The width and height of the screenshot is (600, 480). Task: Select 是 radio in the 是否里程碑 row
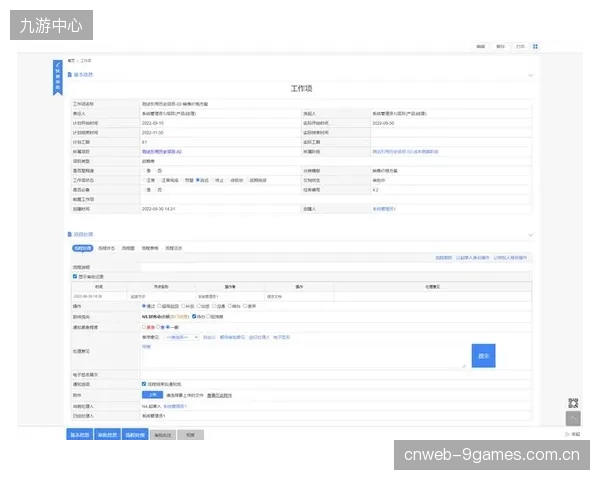[x=144, y=171]
